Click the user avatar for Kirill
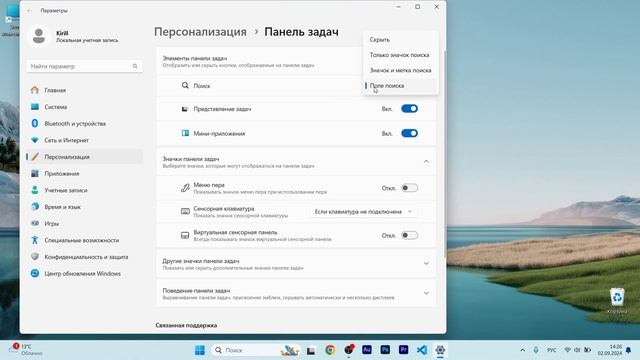Image resolution: width=640 pixels, height=360 pixels. pyautogui.click(x=39, y=36)
